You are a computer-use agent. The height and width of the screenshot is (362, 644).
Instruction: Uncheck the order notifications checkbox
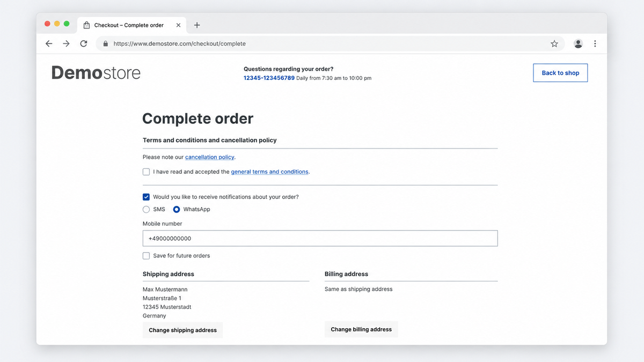click(146, 197)
